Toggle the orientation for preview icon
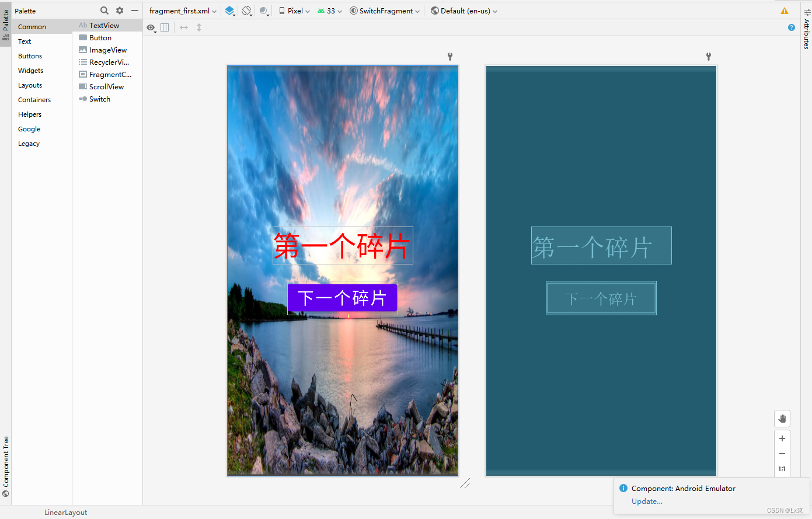 [246, 10]
